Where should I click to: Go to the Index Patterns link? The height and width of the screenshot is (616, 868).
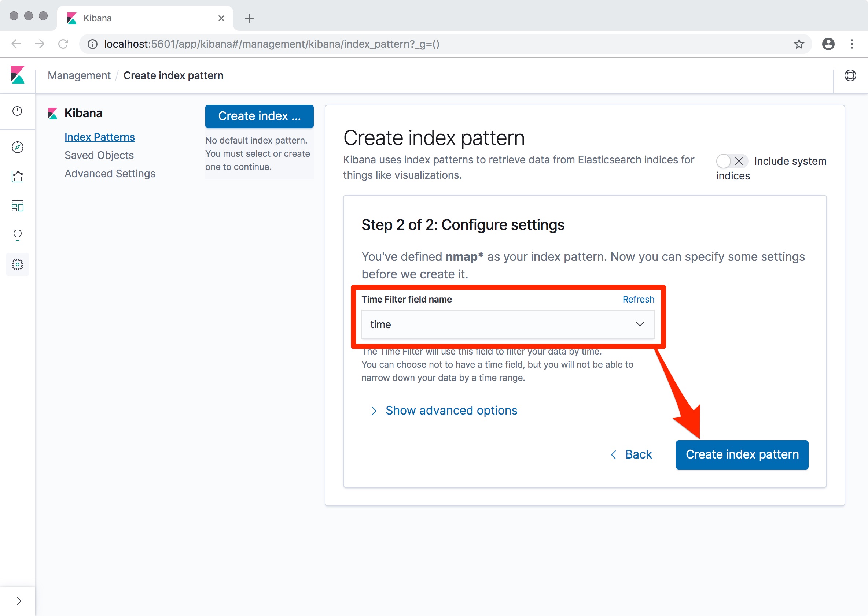[99, 137]
